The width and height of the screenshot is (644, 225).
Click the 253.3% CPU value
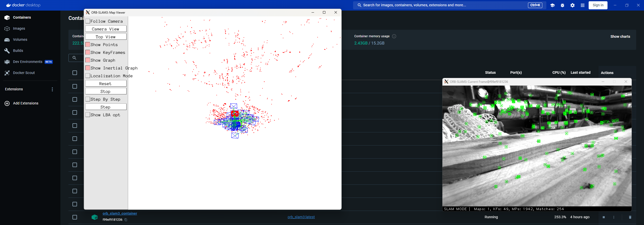click(x=560, y=217)
